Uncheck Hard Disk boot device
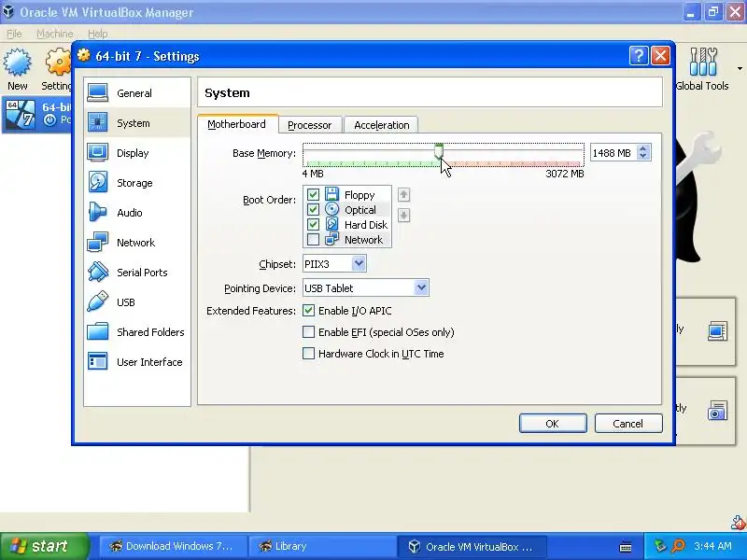 coord(313,224)
